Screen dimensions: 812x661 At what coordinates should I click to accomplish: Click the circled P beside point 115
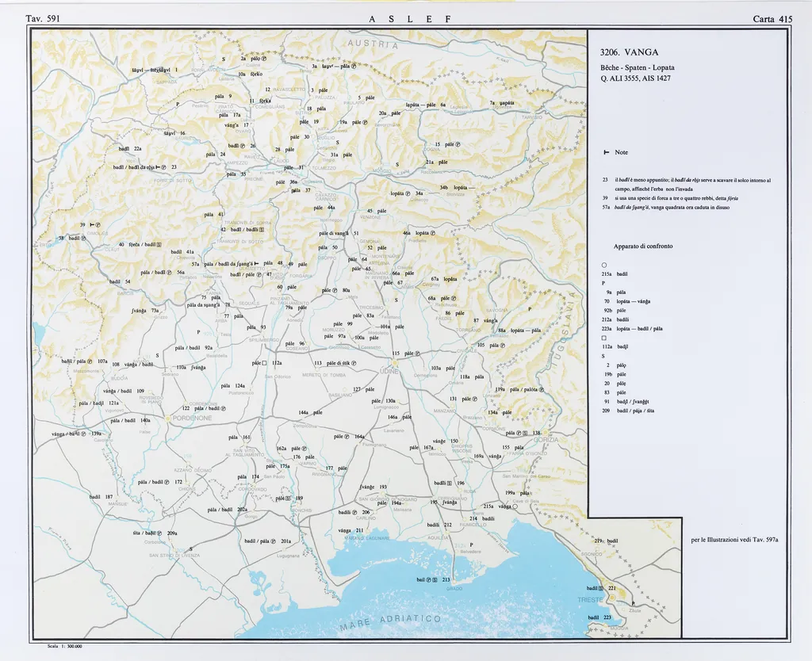pos(418,353)
